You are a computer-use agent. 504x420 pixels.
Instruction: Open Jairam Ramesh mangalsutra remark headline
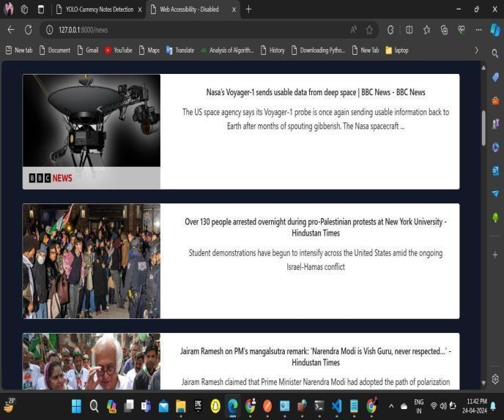(316, 357)
